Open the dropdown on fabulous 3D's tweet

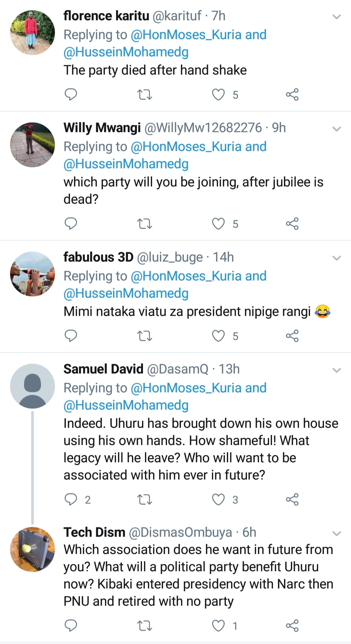(337, 258)
